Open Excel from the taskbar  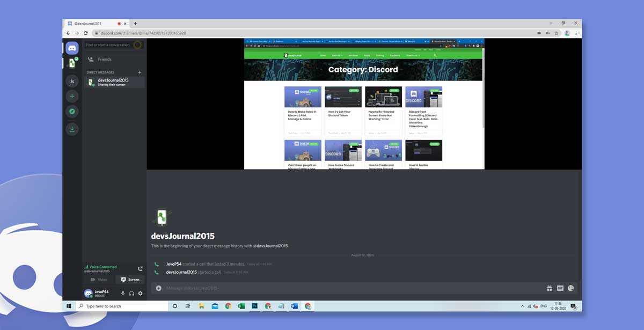241,306
